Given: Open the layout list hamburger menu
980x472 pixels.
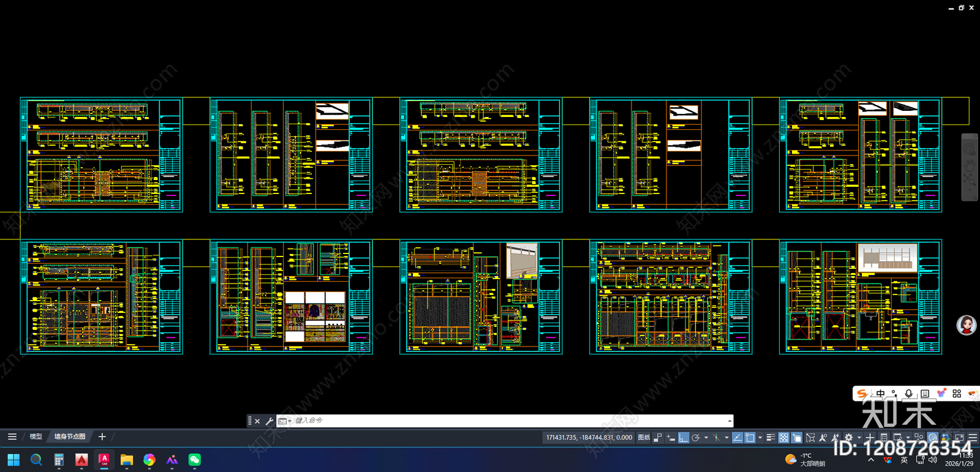Looking at the screenshot, I should pyautogui.click(x=12, y=436).
